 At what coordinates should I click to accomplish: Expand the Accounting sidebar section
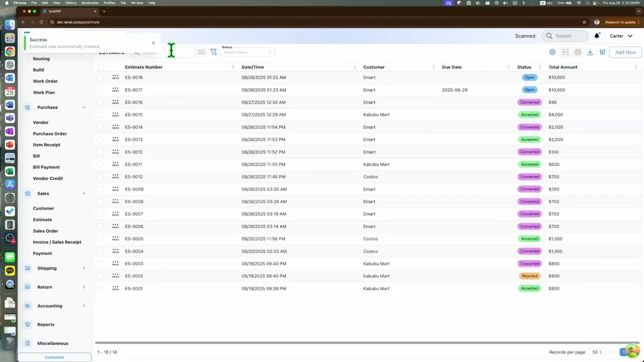pyautogui.click(x=84, y=306)
